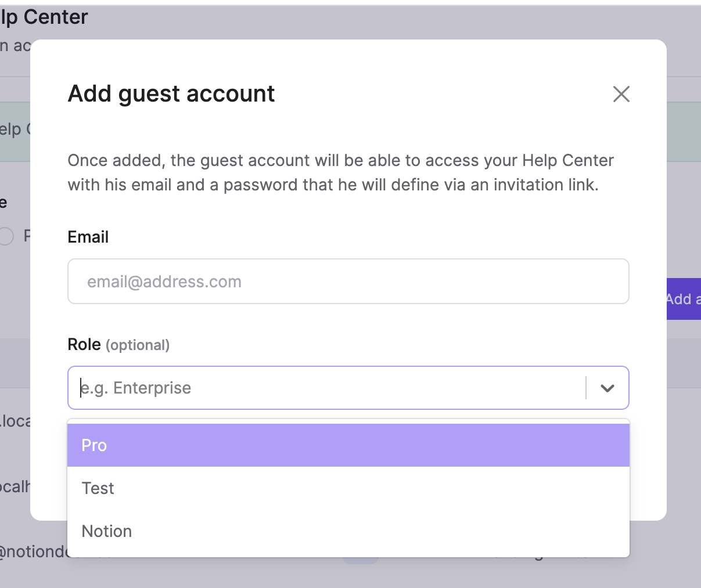Click the (optional) hint beside Role
The width and height of the screenshot is (701, 588).
click(x=138, y=345)
